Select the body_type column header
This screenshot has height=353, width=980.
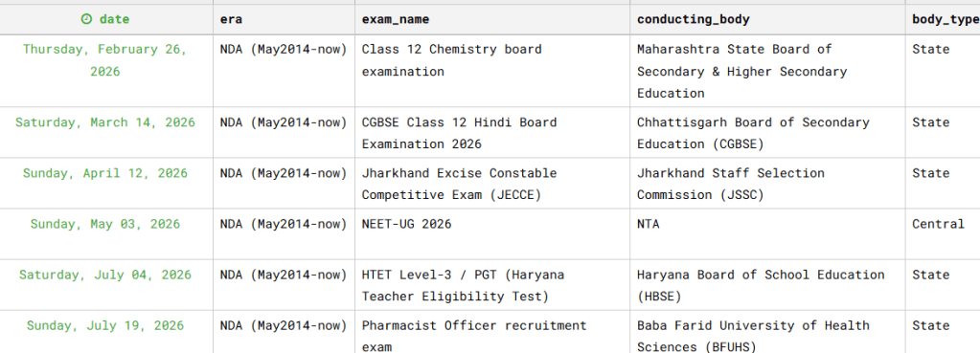pyautogui.click(x=943, y=19)
